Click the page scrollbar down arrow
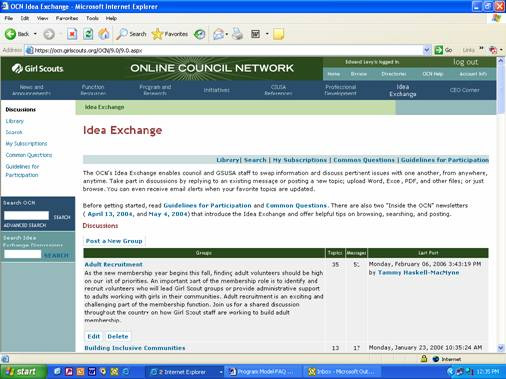 [501, 348]
